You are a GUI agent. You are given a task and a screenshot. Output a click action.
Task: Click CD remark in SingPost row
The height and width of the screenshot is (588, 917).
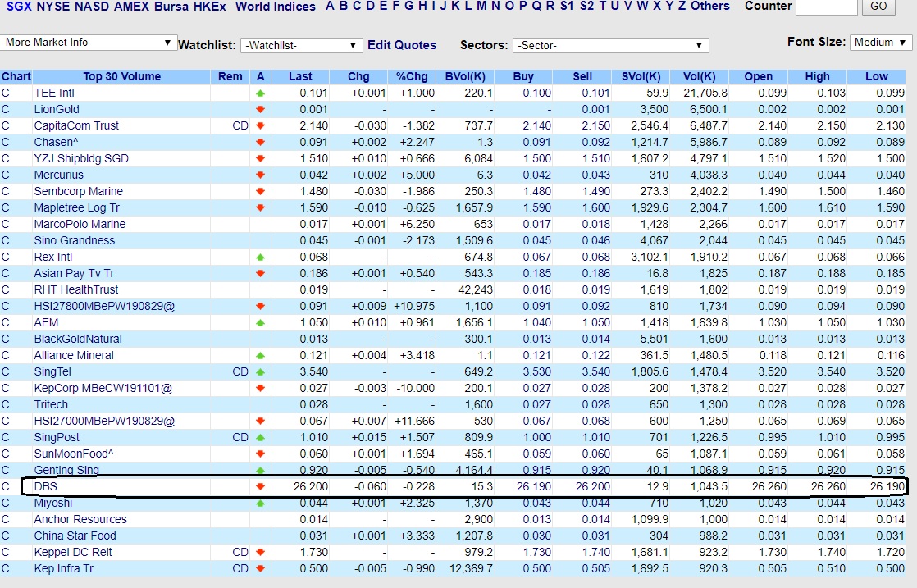point(240,437)
